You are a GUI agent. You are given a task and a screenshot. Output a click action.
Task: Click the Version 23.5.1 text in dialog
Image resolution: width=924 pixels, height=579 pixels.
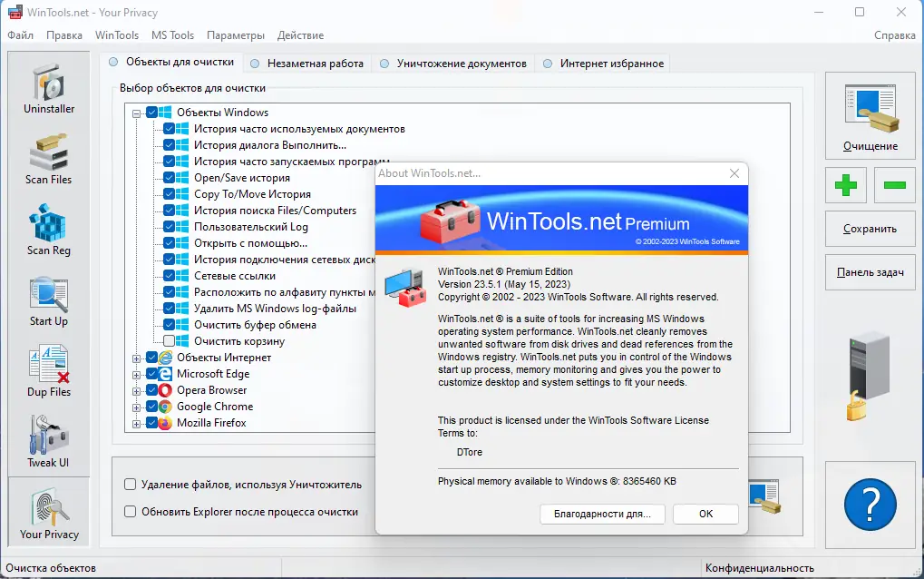pyautogui.click(x=504, y=284)
